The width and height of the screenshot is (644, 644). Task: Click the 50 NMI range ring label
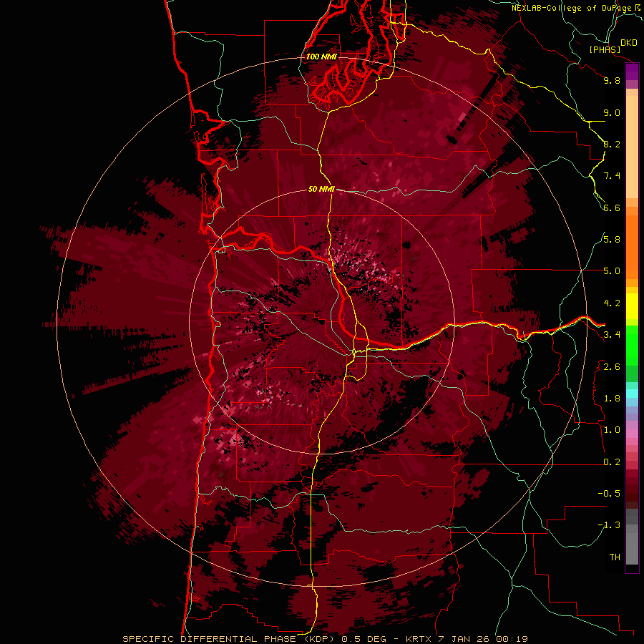point(321,189)
